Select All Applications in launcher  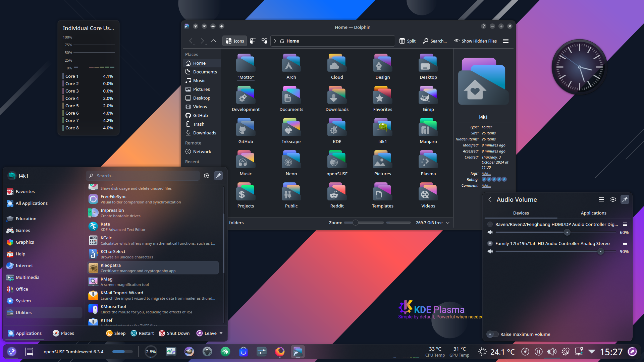(44, 203)
